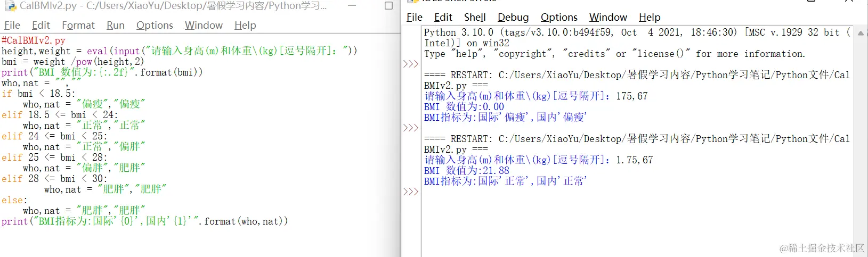Click the line elif 18.5 <= bmi < 24:

(x=60, y=115)
